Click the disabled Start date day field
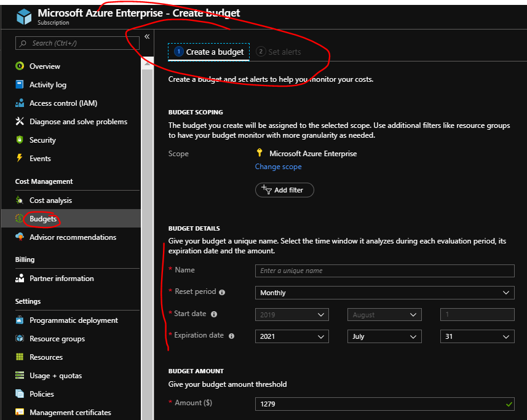This screenshot has height=420, width=527. 477,314
